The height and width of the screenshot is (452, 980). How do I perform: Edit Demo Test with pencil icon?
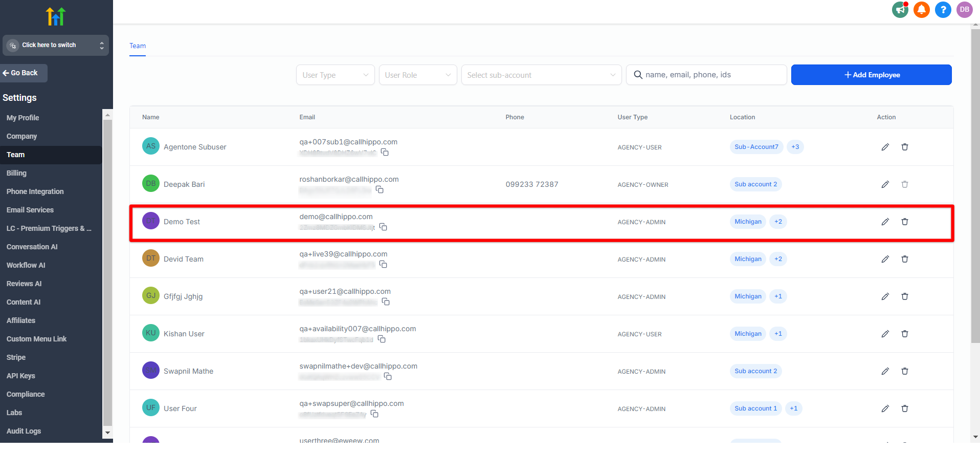(885, 222)
